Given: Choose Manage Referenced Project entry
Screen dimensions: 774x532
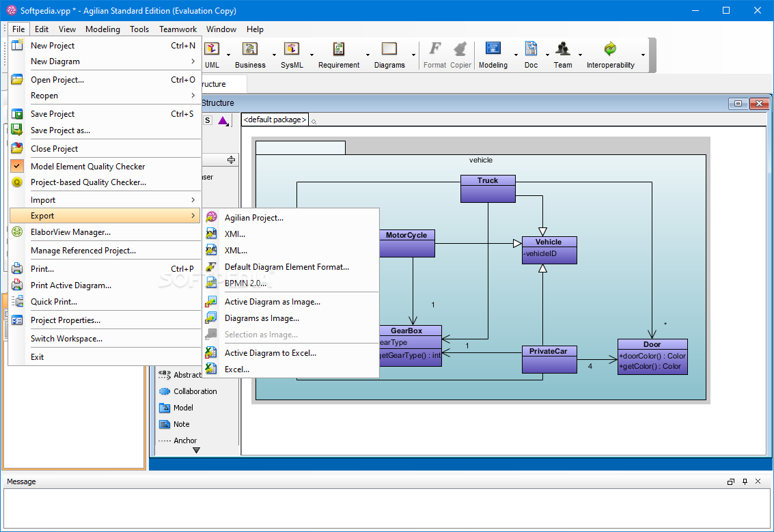Looking at the screenshot, I should click(x=105, y=250).
